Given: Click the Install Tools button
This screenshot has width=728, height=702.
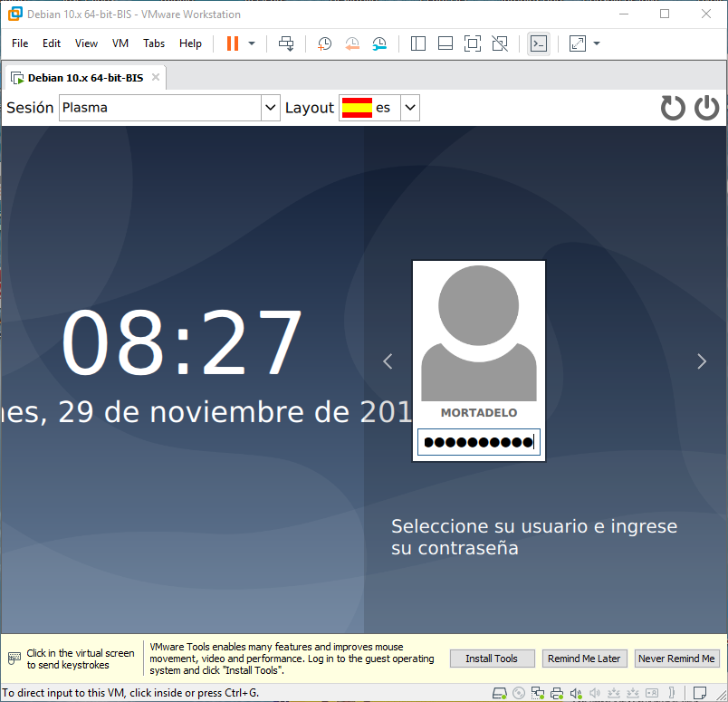Looking at the screenshot, I should [492, 659].
